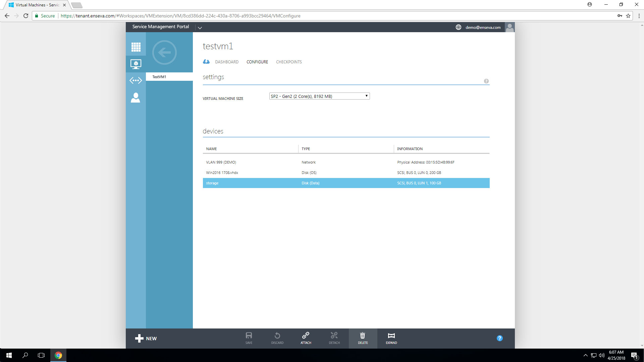Open Windows taskbar search

(25, 355)
